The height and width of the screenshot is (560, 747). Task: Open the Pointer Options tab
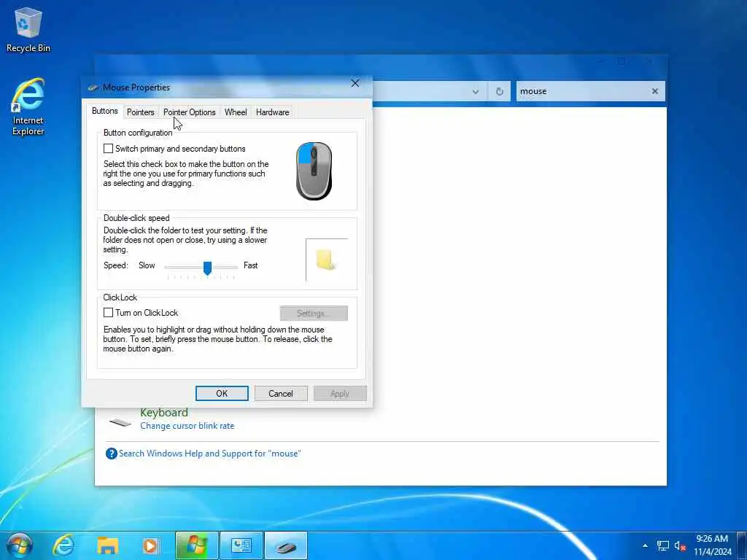pyautogui.click(x=189, y=112)
